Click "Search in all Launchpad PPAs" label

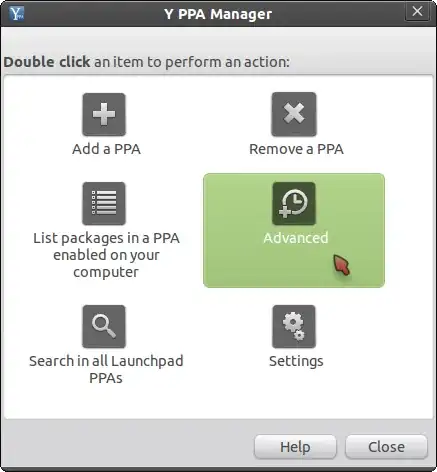click(x=106, y=369)
